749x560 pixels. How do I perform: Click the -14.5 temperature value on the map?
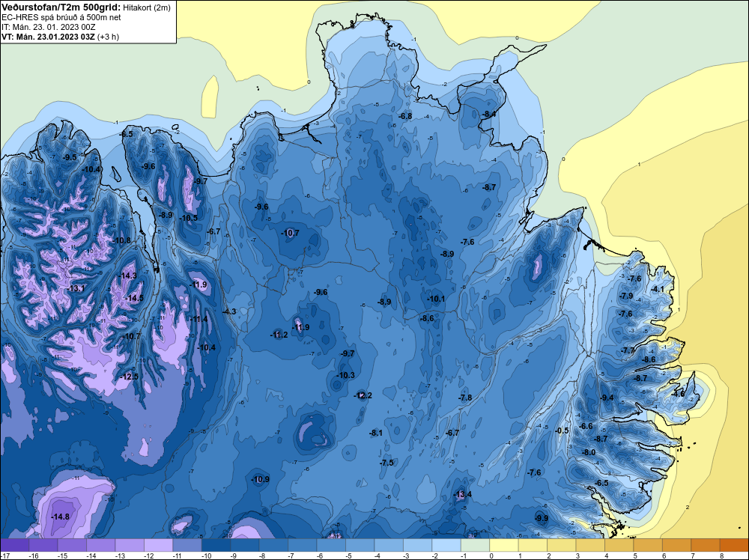[x=134, y=298]
